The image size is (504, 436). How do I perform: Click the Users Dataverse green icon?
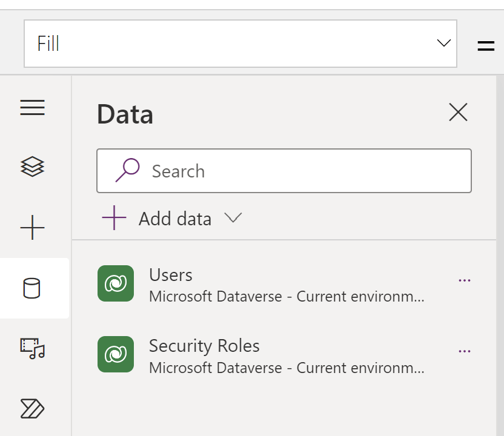115,283
